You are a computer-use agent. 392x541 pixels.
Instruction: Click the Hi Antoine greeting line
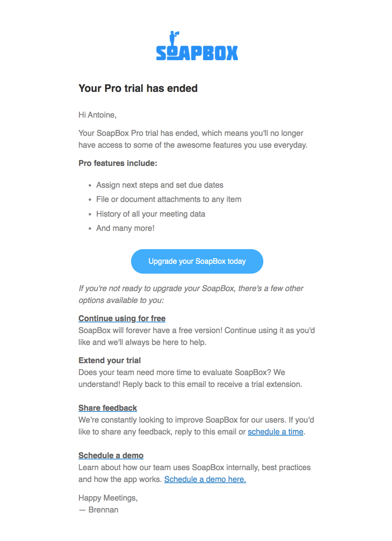[x=97, y=115]
